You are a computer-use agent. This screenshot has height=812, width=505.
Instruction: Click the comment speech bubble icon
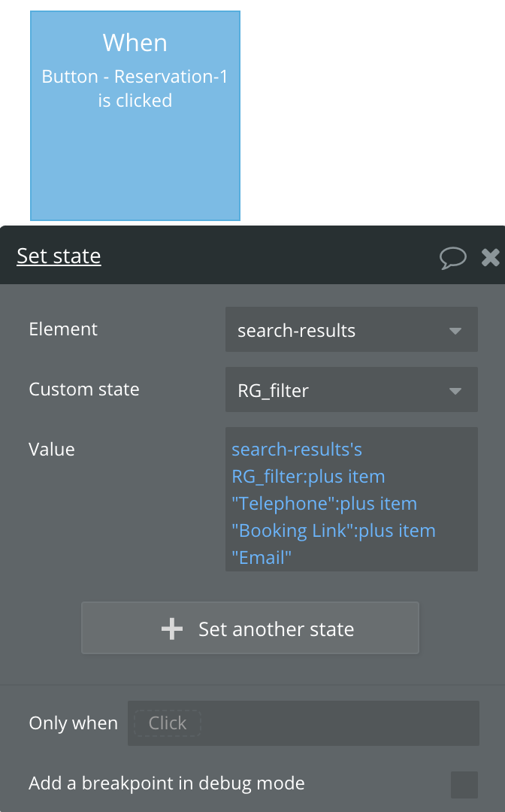[x=452, y=258]
